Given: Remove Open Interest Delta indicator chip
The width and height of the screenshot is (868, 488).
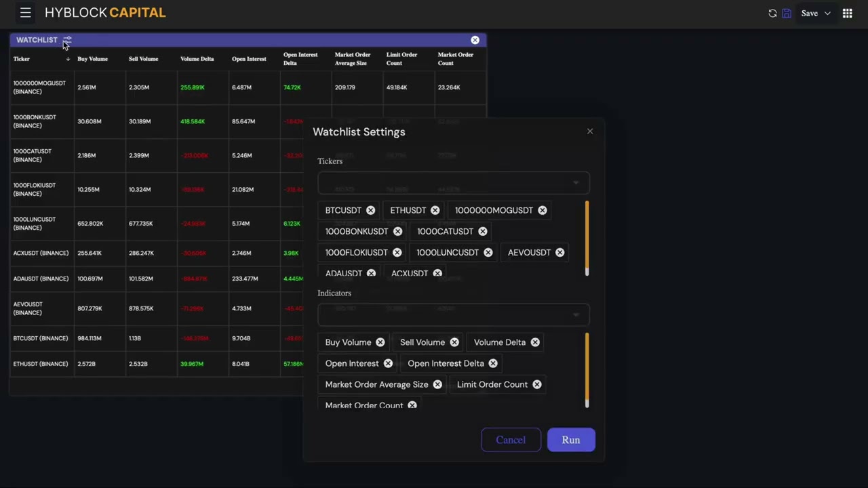Looking at the screenshot, I should (493, 363).
